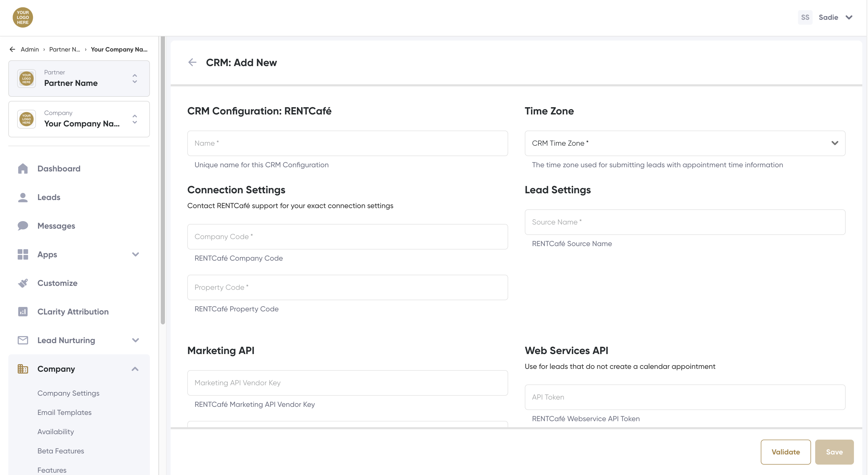
Task: Open the Sadie user menu
Action: point(828,17)
